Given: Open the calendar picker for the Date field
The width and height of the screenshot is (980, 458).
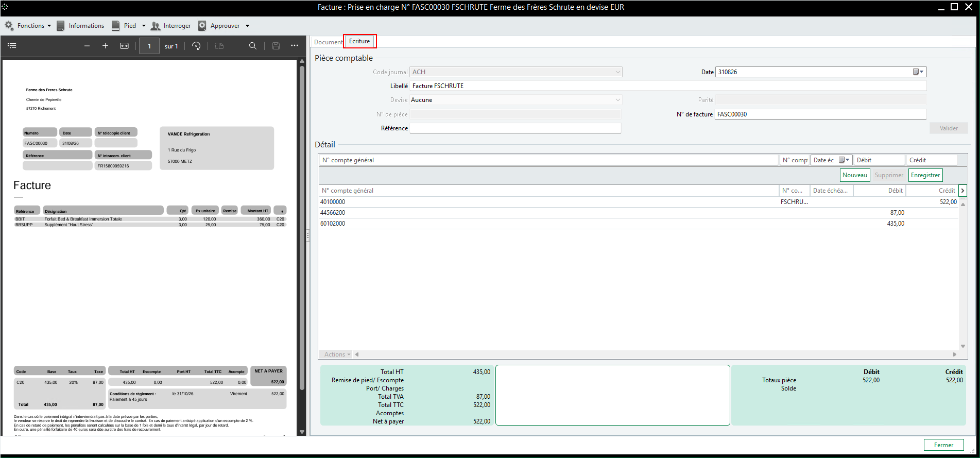Looking at the screenshot, I should tap(918, 72).
